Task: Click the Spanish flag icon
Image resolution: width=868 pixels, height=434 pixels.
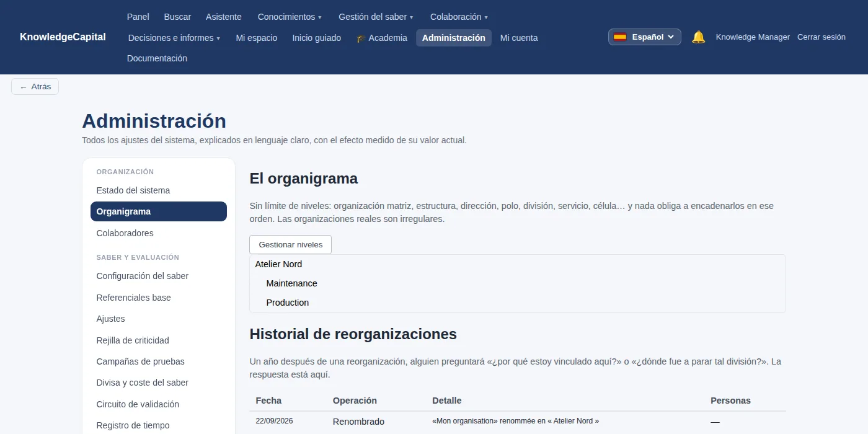Action: (x=620, y=37)
